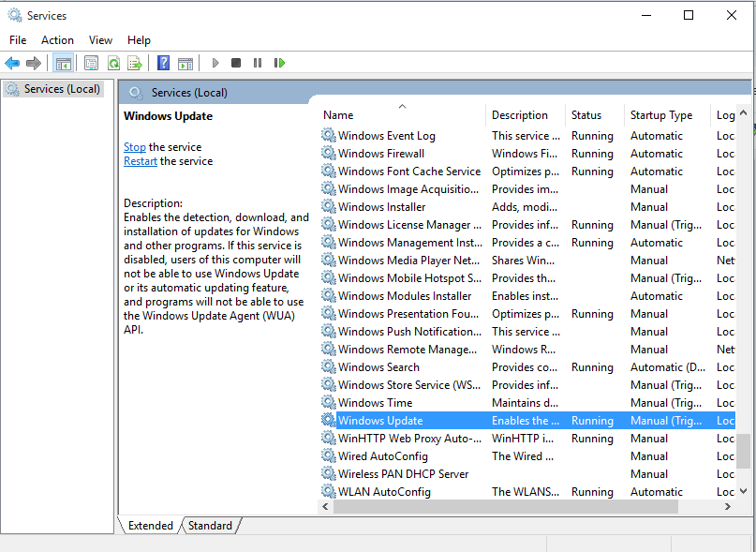Switch to the Extended tab
This screenshot has height=552, width=756.
point(151,526)
